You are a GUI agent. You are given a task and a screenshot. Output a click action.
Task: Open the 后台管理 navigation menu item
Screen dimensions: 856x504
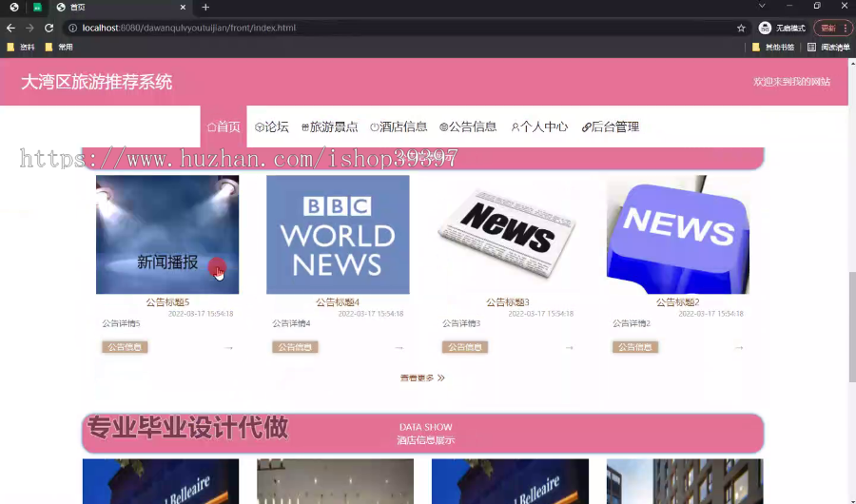tap(611, 126)
